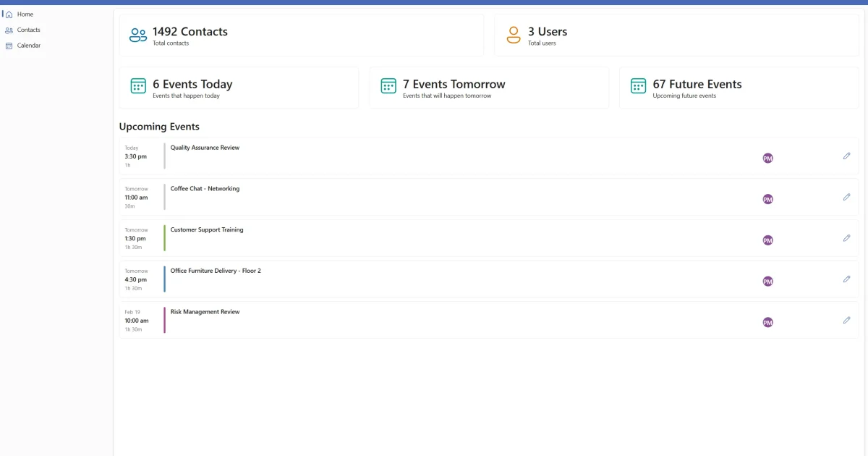The height and width of the screenshot is (456, 868).
Task: Click the people icon on Contacts card
Action: coord(138,35)
